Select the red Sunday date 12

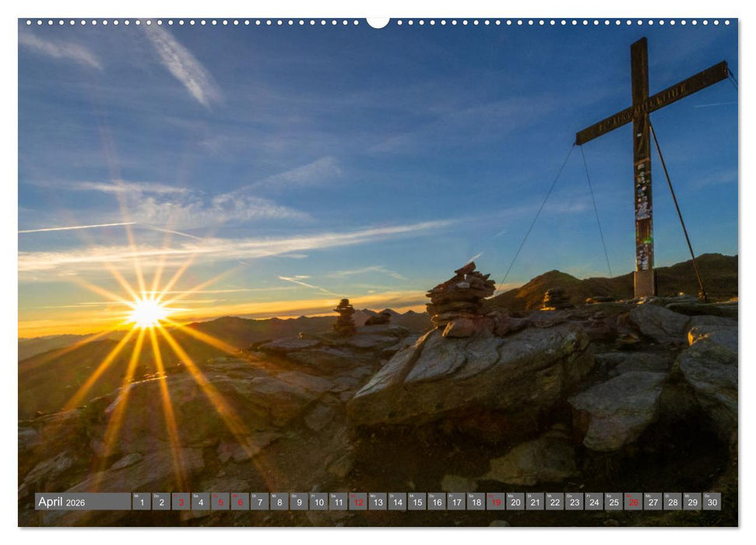[358, 501]
